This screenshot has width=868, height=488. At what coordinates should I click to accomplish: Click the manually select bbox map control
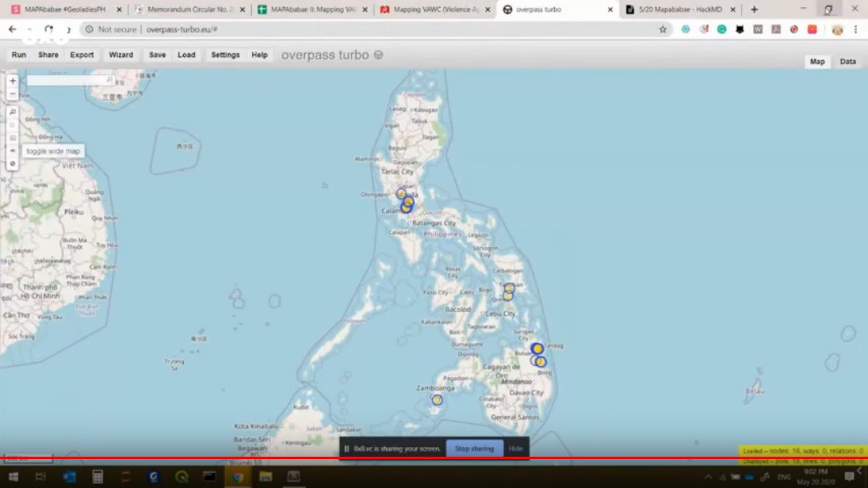pos(13,138)
